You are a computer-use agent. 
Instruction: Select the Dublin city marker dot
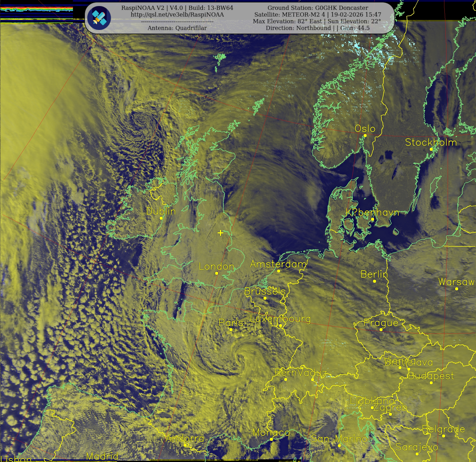point(161,218)
